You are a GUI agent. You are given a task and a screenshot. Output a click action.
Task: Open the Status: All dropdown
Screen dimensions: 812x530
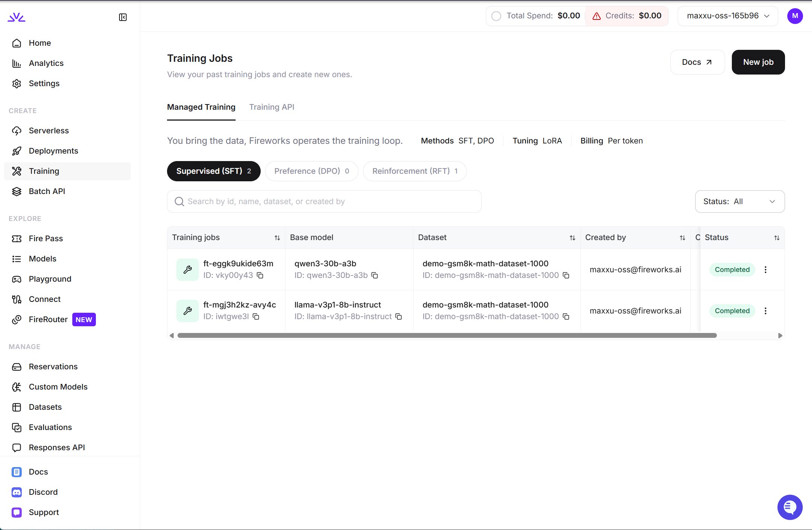click(x=740, y=202)
